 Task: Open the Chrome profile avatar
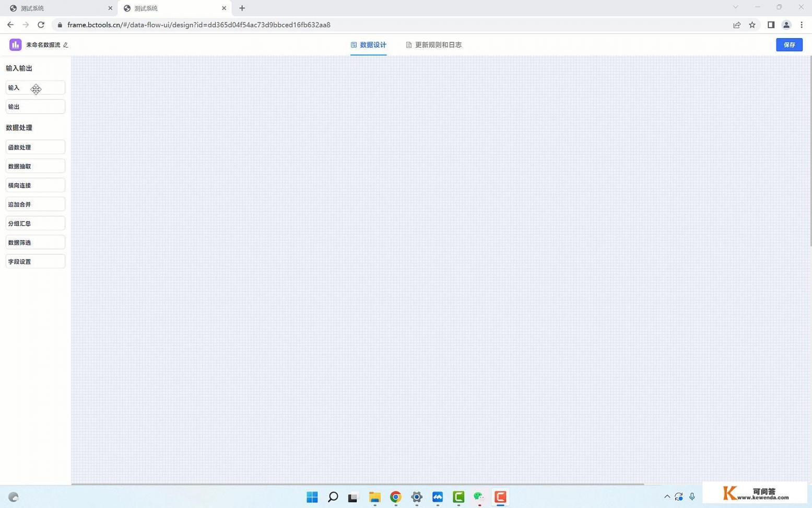[786, 25]
